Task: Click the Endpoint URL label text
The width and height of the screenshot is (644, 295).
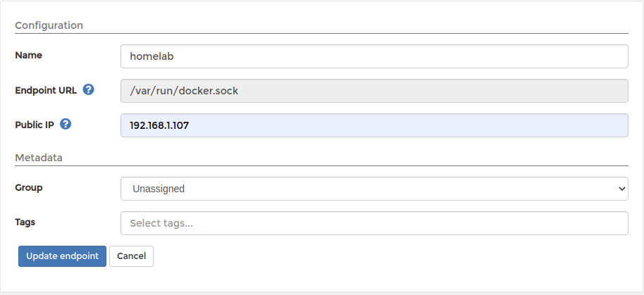Action: click(x=46, y=91)
